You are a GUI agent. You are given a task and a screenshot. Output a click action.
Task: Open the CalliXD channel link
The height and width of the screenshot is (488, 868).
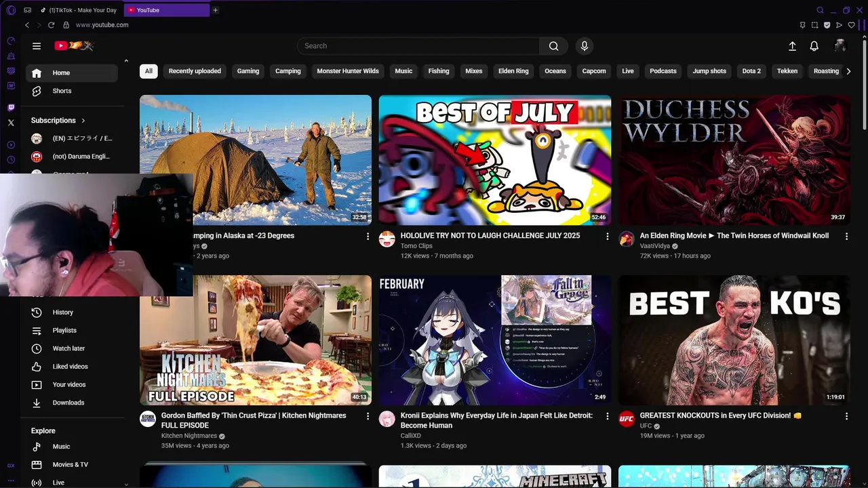click(x=411, y=436)
